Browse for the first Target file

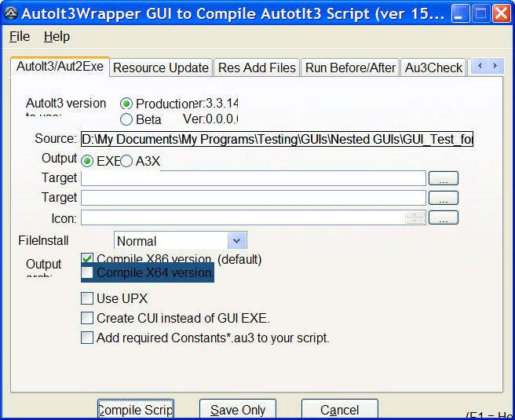(444, 178)
